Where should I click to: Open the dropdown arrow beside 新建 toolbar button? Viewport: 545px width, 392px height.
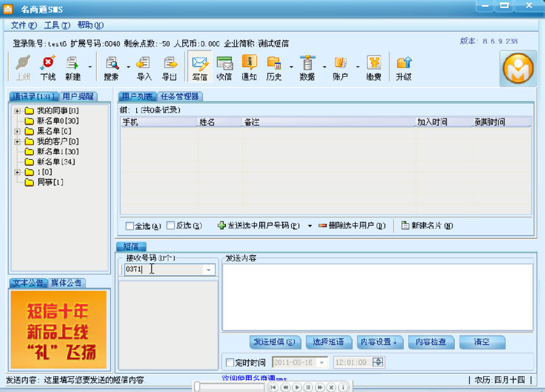click(x=90, y=67)
